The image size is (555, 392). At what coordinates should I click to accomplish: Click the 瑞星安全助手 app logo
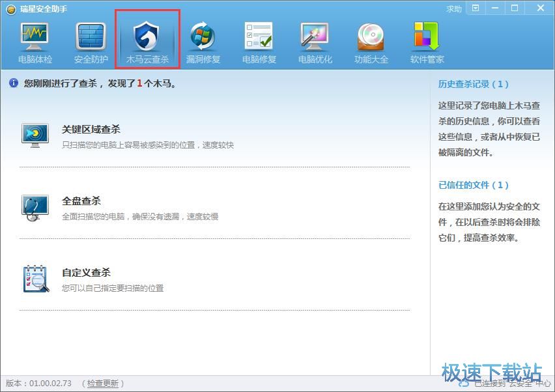tap(11, 9)
